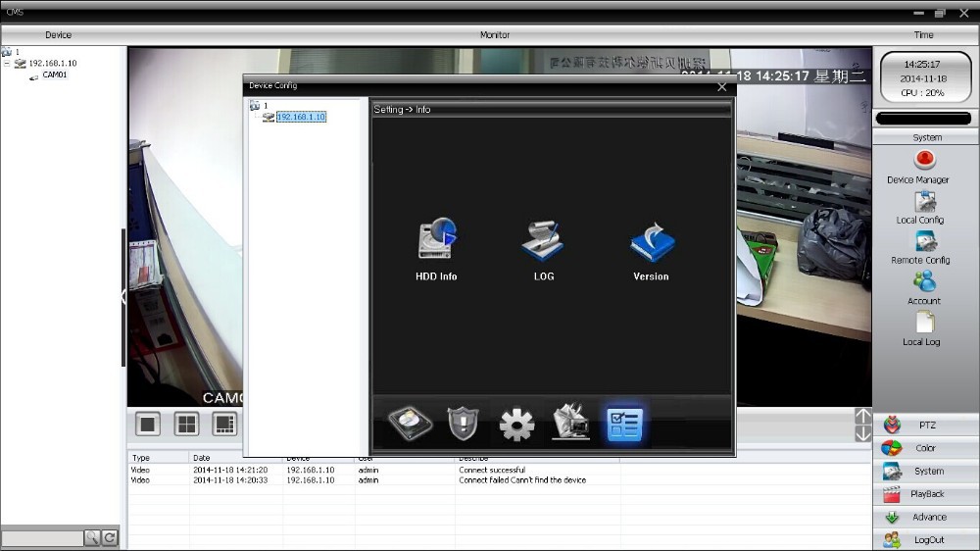Select 192.168.1.10 in Device Config tree
The width and height of the screenshot is (980, 551).
click(301, 117)
